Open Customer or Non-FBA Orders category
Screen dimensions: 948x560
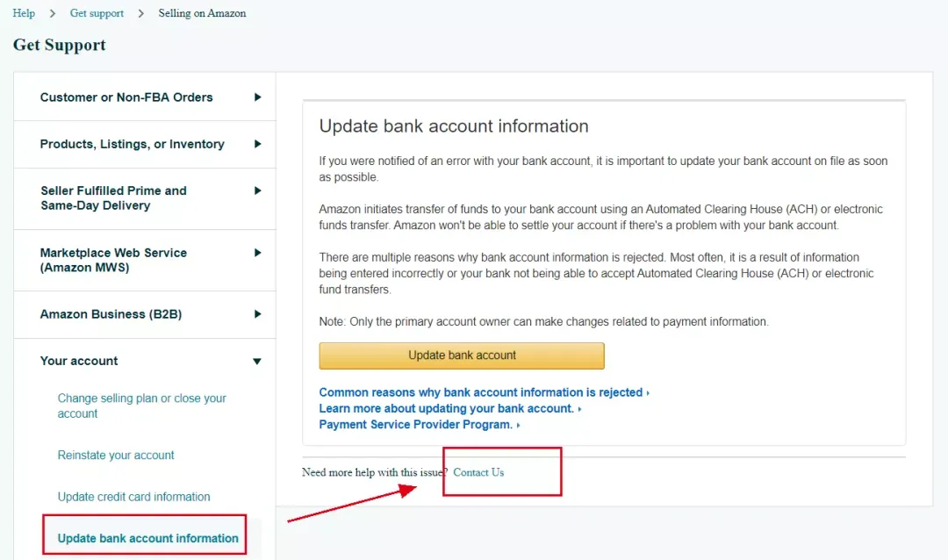click(x=126, y=97)
